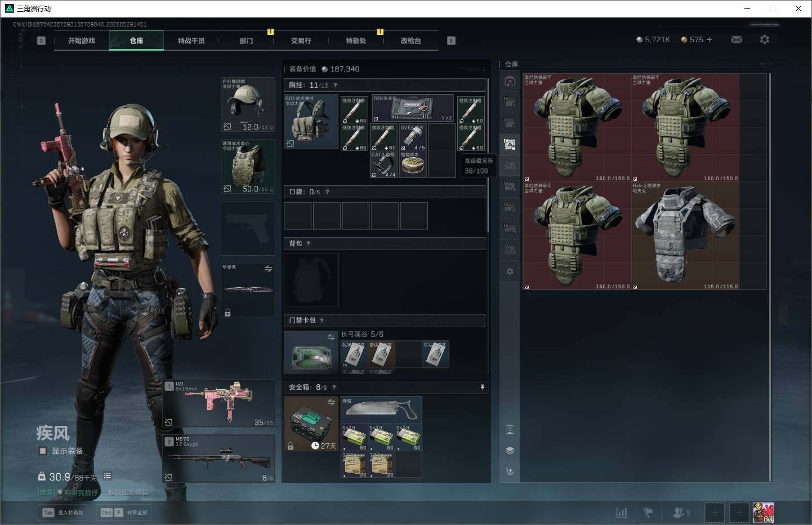This screenshot has width=812, height=525.
Task: Click the empty backpack slot
Action: (x=311, y=280)
